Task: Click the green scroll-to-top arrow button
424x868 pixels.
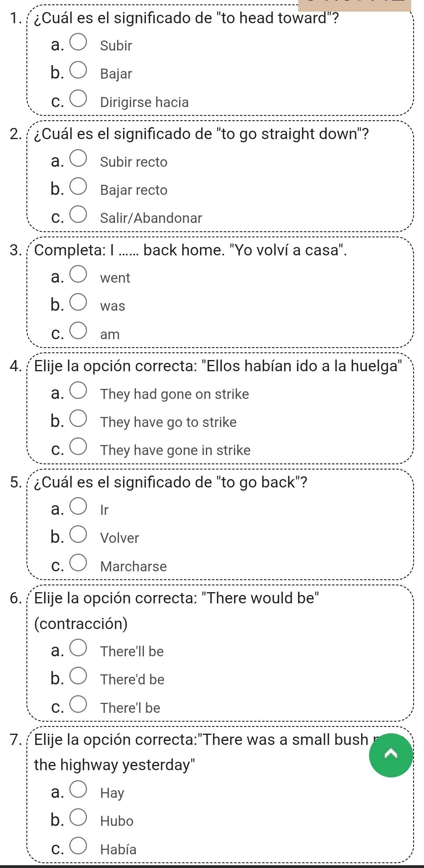Action: pos(391,755)
